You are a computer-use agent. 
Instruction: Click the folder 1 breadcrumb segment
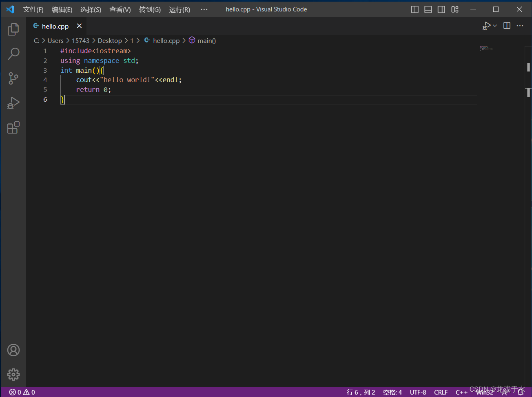[x=132, y=40]
